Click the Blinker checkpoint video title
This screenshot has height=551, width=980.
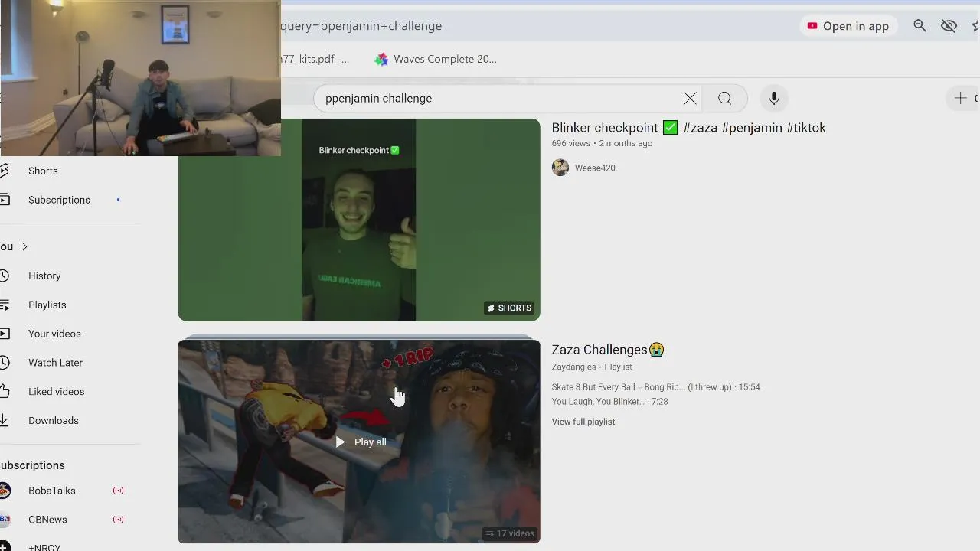click(x=688, y=128)
